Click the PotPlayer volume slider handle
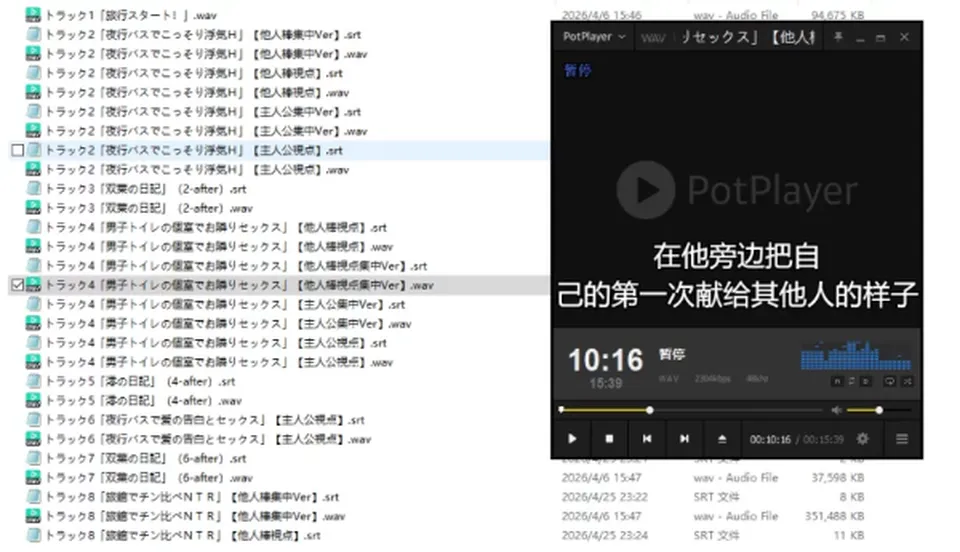 click(879, 410)
